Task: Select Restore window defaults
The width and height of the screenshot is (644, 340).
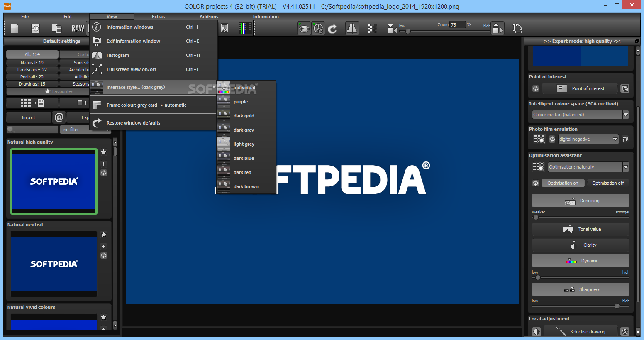Action: (x=153, y=123)
